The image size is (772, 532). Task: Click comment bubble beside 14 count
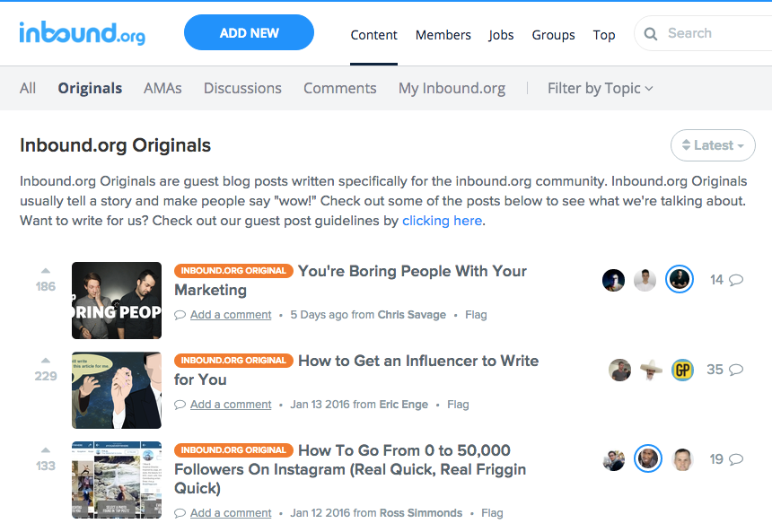(x=736, y=280)
